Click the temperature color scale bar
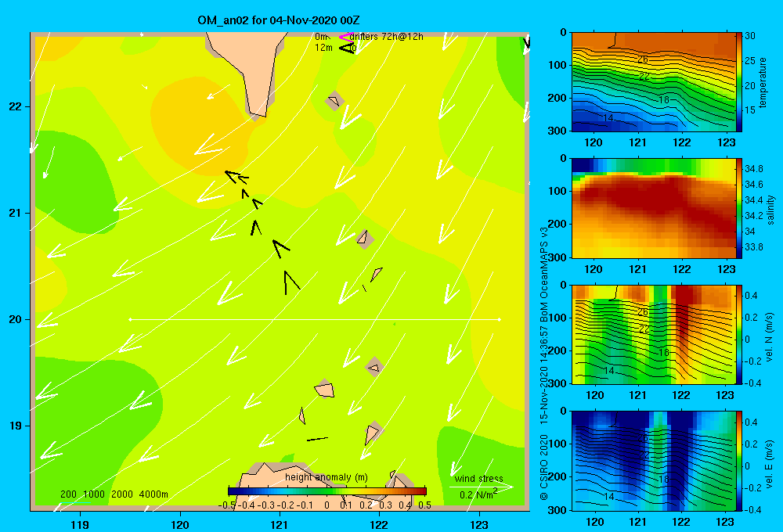The image size is (783, 532). (739, 82)
